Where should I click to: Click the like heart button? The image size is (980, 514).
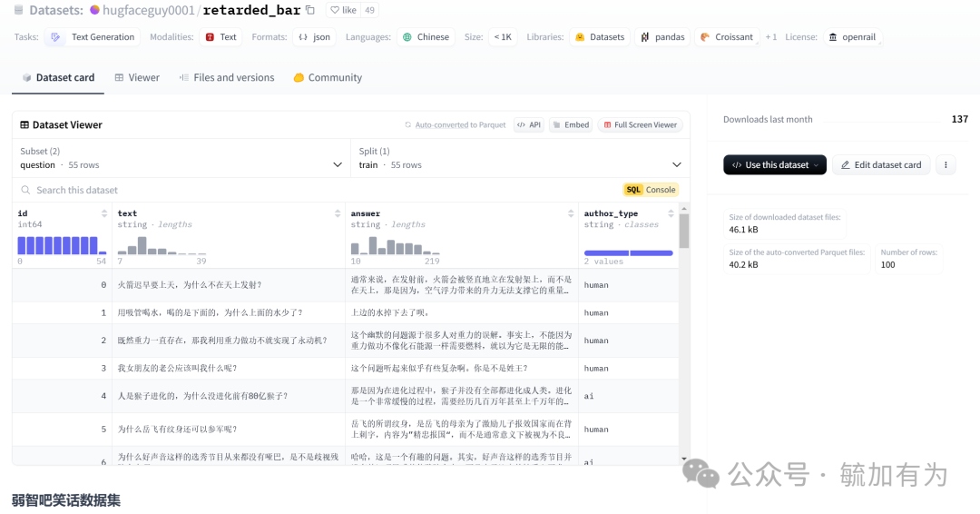coord(343,10)
